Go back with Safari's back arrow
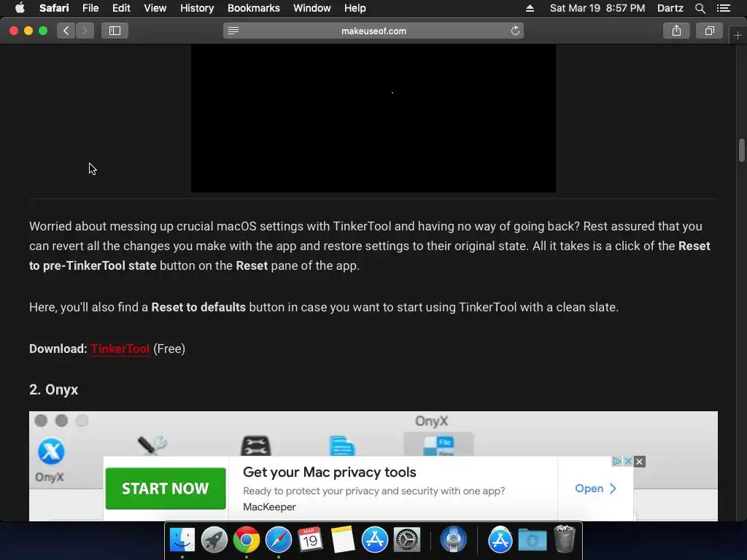 66,31
